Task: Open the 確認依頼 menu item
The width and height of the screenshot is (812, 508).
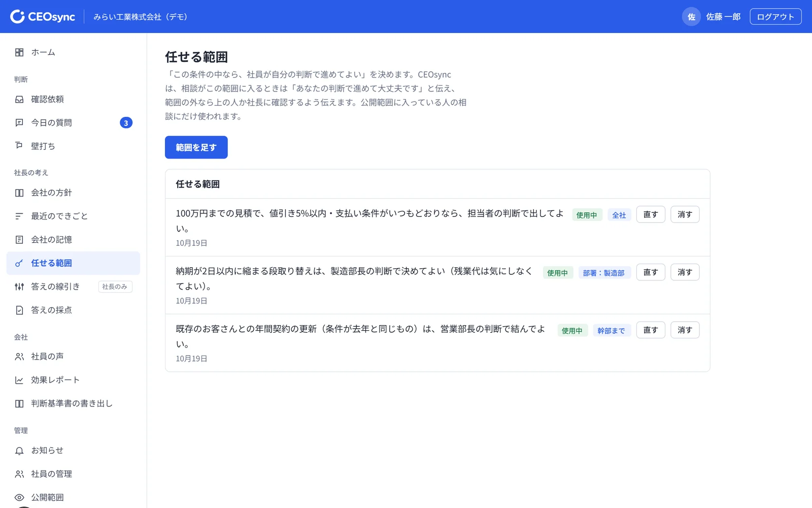Action: (x=73, y=100)
